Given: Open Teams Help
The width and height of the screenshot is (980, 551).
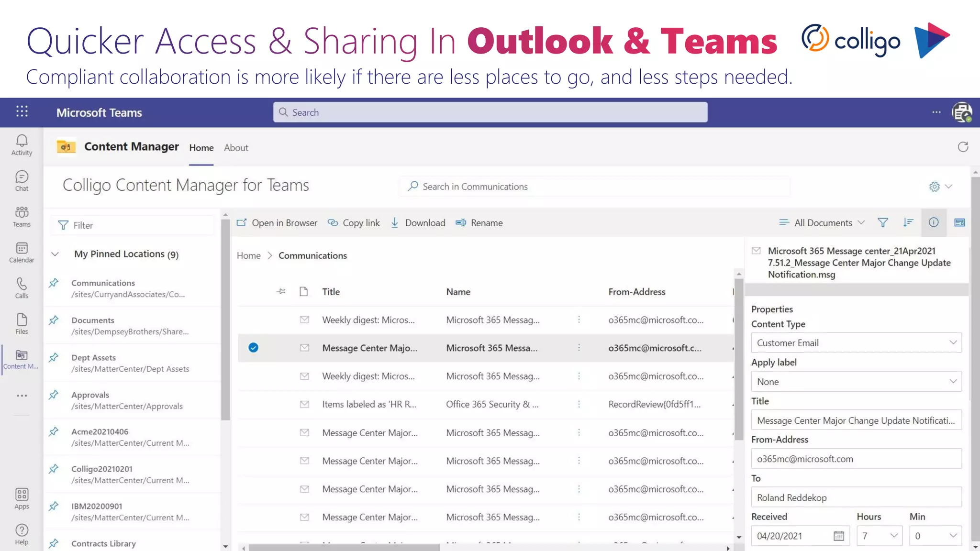Looking at the screenshot, I should [x=22, y=534].
